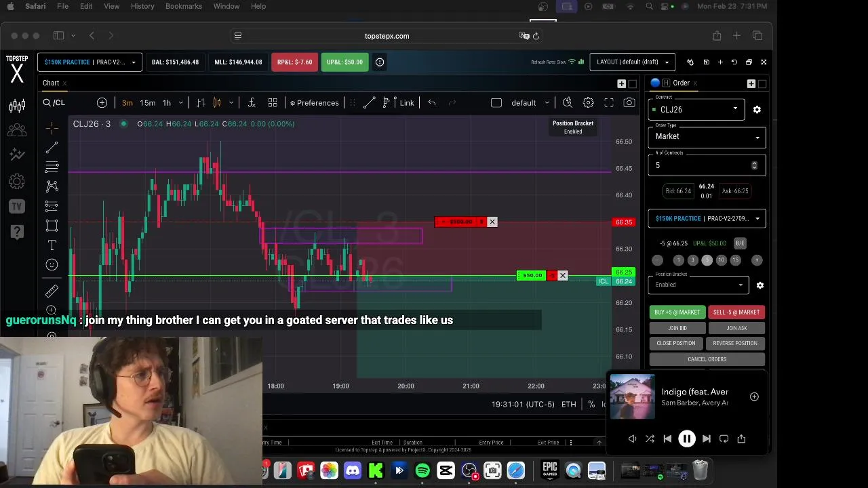Open the Safari Bookmarks menu
The width and height of the screenshot is (868, 488).
184,6
